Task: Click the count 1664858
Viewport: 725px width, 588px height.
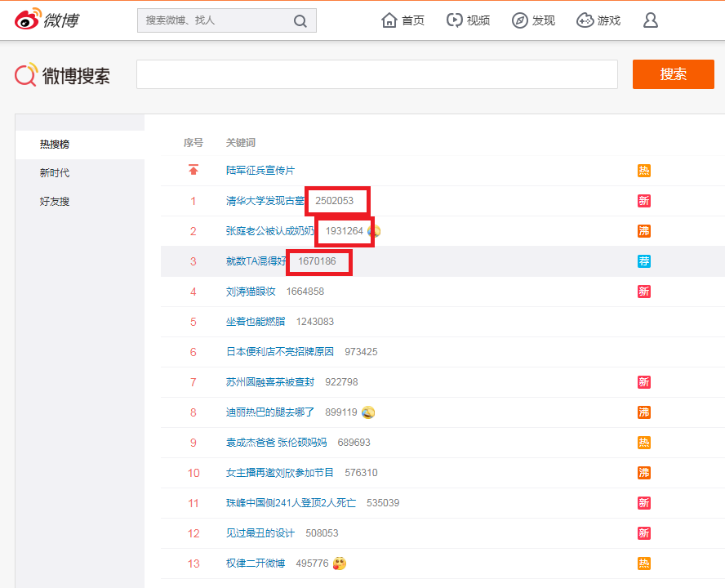Action: (305, 292)
